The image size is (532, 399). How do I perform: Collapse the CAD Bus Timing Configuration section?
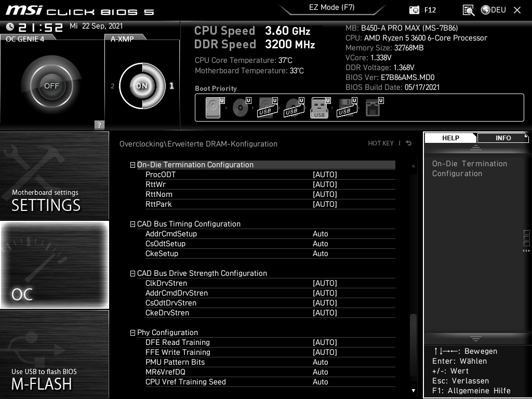click(133, 224)
